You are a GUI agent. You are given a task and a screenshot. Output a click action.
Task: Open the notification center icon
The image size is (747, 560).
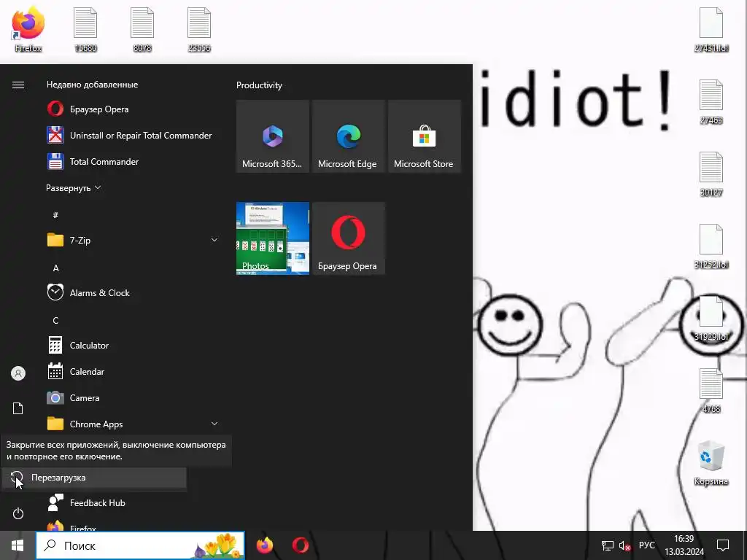click(723, 545)
